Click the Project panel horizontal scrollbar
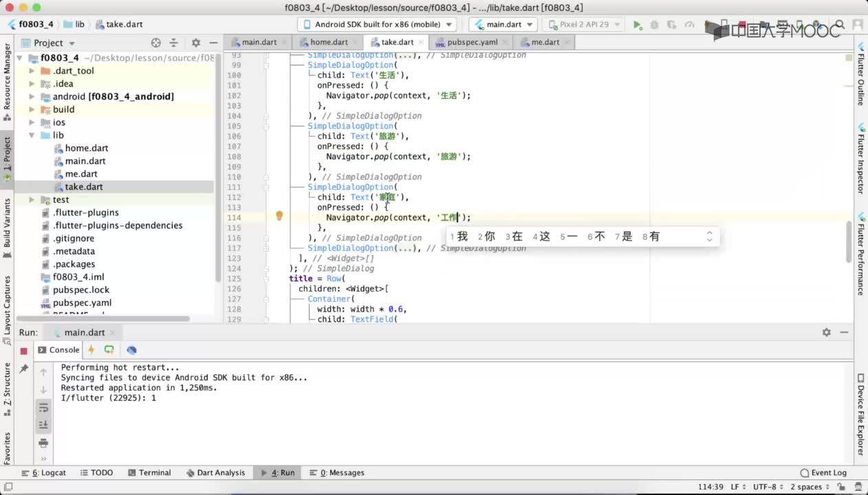Image resolution: width=868 pixels, height=495 pixels. pos(103,319)
